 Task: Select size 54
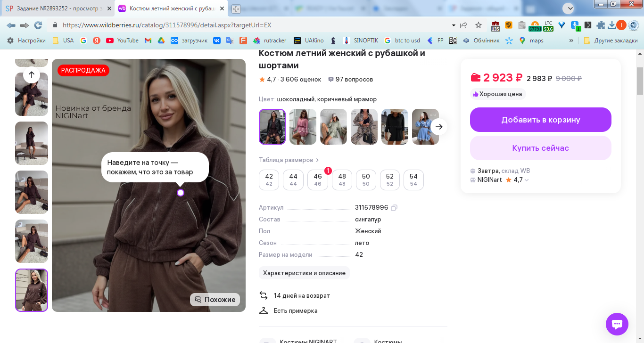(413, 180)
